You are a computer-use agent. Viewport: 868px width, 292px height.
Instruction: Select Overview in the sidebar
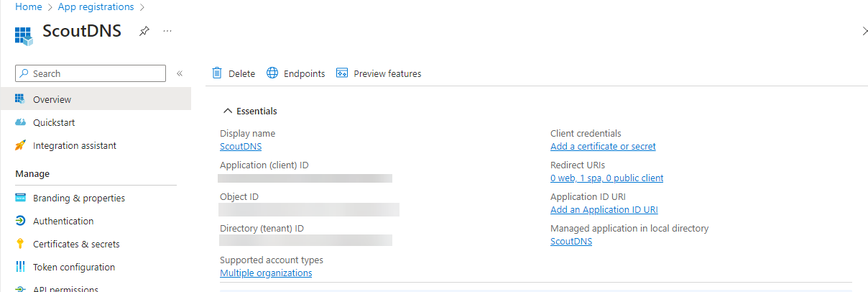[x=96, y=100]
